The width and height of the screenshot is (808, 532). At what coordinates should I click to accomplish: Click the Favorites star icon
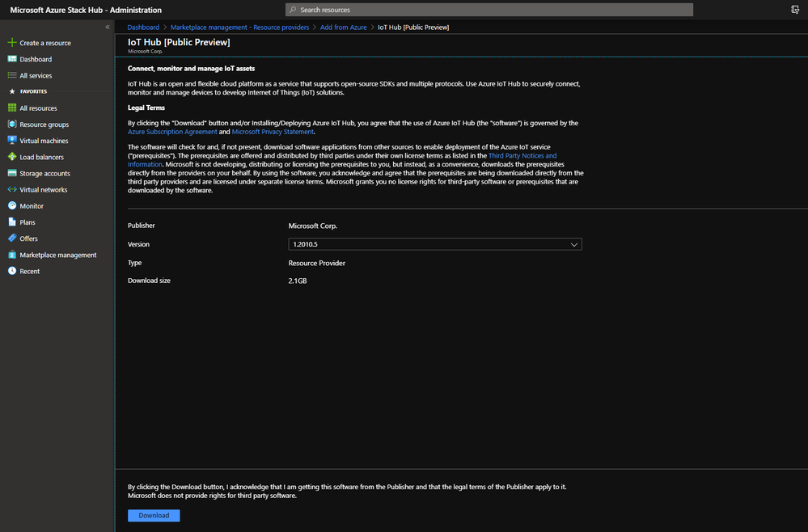pos(12,91)
